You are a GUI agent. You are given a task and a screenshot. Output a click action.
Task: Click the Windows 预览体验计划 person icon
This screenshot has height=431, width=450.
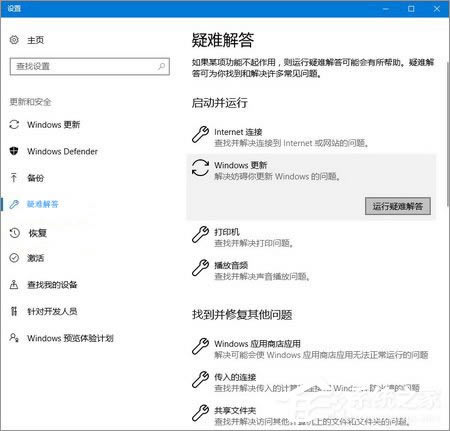[14, 338]
